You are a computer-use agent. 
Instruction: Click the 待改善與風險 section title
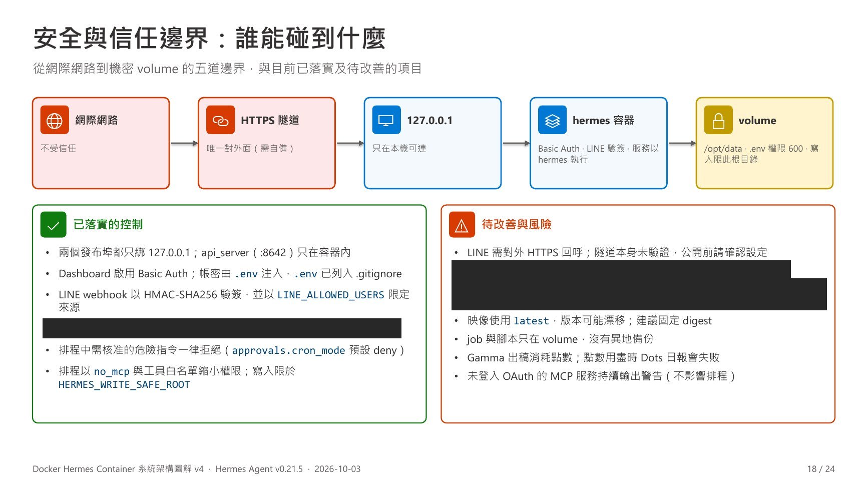pyautogui.click(x=516, y=225)
